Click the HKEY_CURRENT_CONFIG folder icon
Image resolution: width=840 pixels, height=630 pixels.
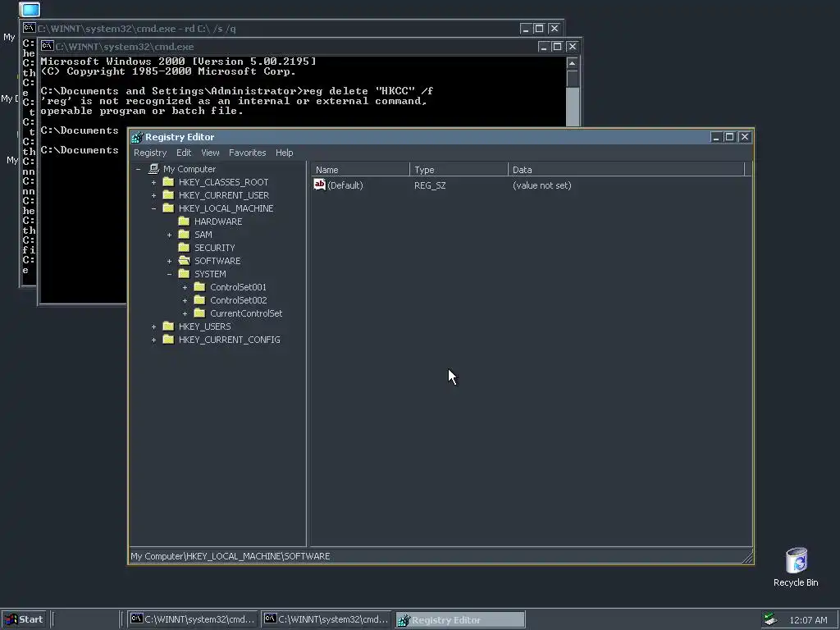(168, 339)
